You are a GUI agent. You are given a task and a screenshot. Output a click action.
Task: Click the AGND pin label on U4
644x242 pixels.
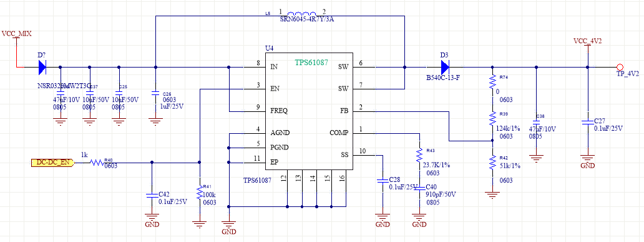[280, 133]
